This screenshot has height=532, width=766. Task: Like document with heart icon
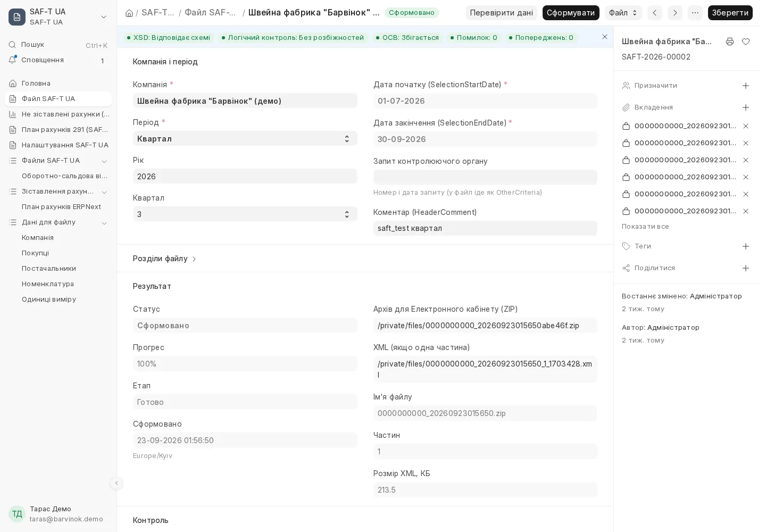point(746,41)
